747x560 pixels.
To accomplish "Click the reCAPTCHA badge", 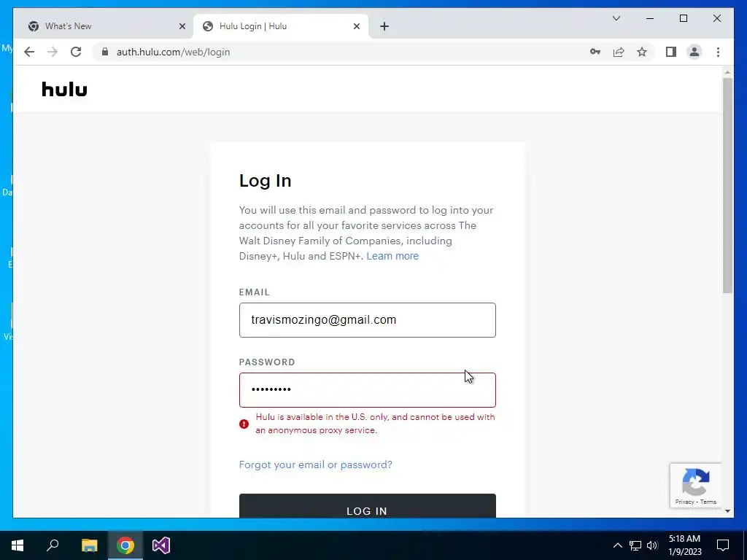I will point(695,485).
